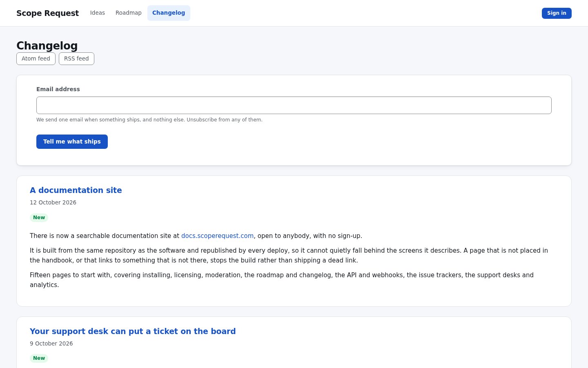The height and width of the screenshot is (368, 588).
Task: Click the New badge under support desk entry
Action: click(39, 358)
